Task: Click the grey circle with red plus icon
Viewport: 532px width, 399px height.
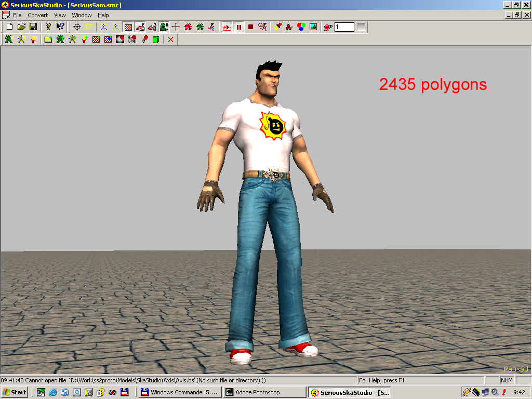Action: (x=120, y=39)
